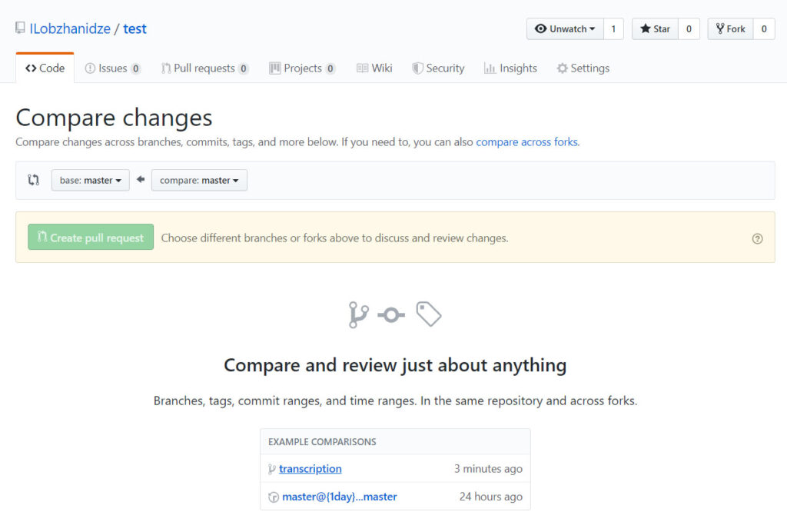Click the branch icon next to transcription
Image resolution: width=787 pixels, height=532 pixels.
click(272, 469)
